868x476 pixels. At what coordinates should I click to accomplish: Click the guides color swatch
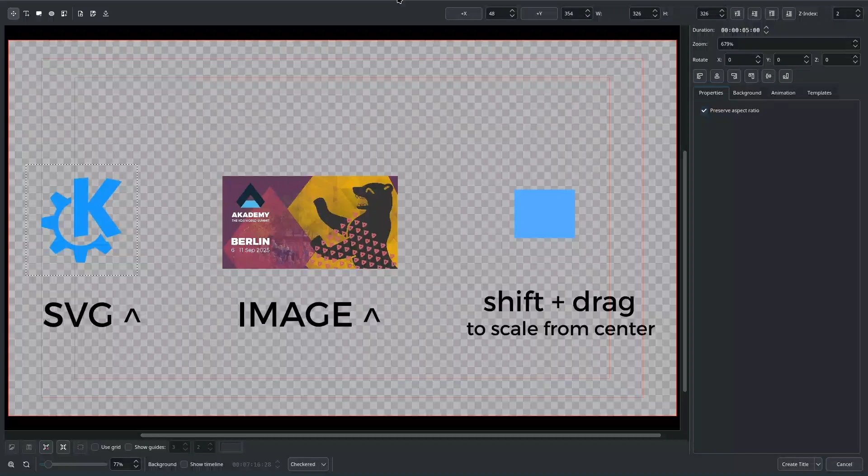tap(231, 447)
